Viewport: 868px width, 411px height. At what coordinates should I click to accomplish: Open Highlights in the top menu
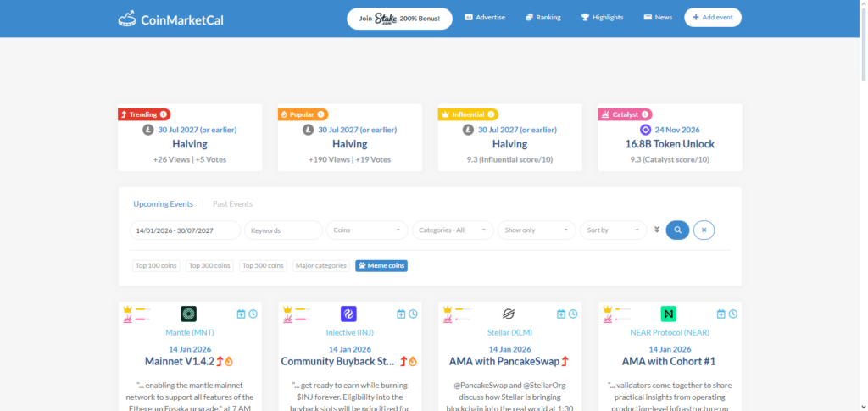tap(602, 18)
